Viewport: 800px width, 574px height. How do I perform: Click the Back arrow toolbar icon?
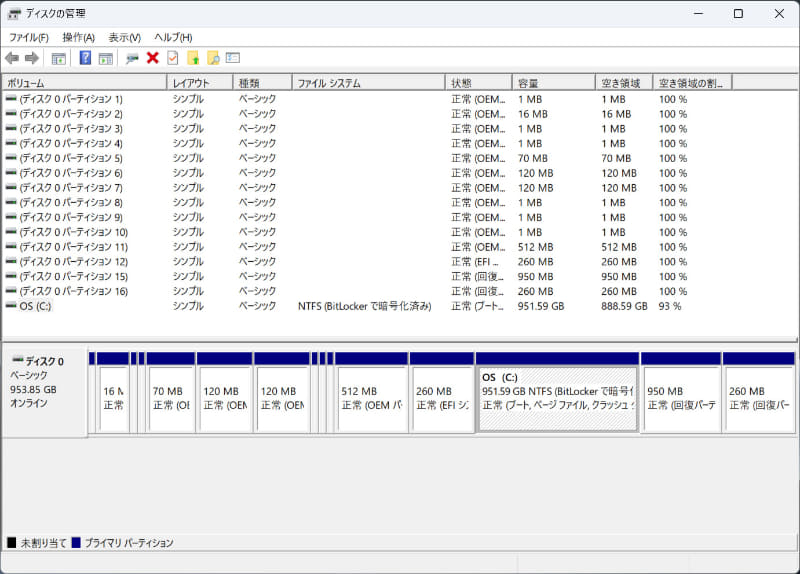click(12, 58)
